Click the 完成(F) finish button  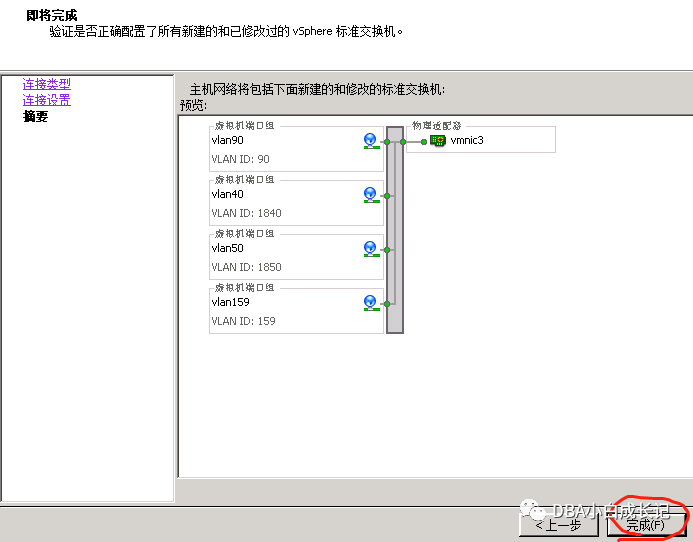(x=646, y=525)
